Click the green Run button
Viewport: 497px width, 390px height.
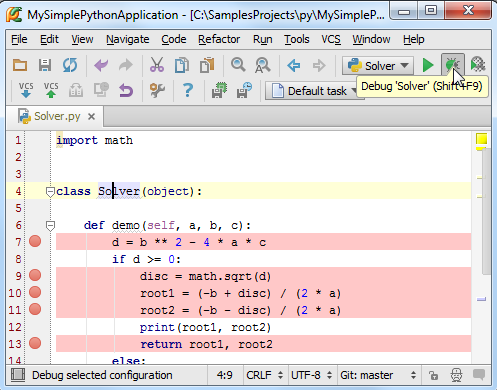[x=428, y=65]
